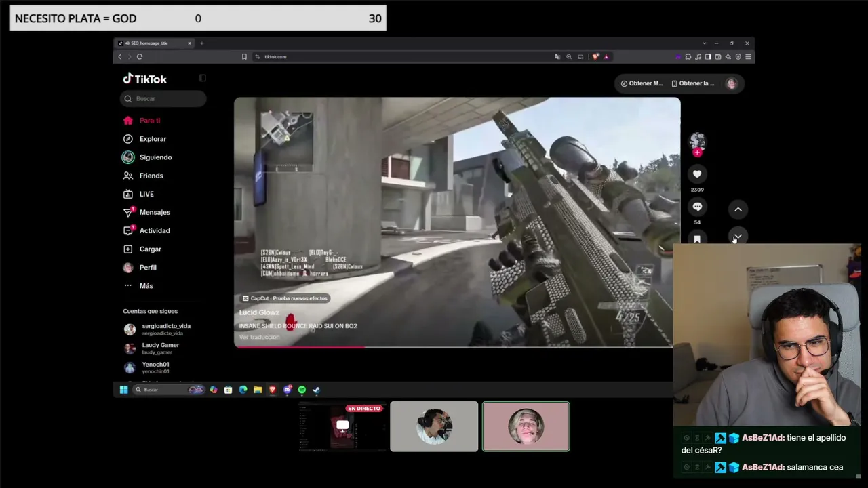Open Copilot from the taskbar
The width and height of the screenshot is (868, 488).
click(214, 390)
